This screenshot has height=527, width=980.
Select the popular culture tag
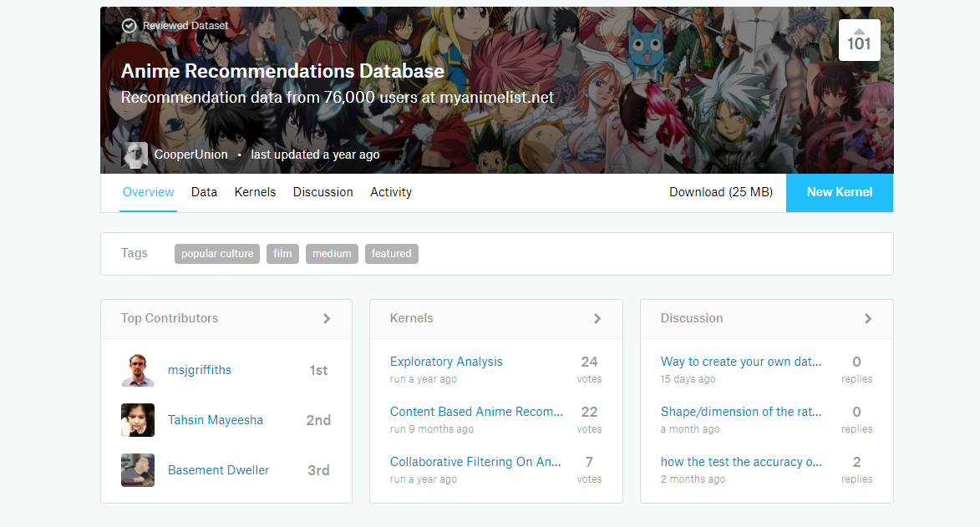tap(217, 254)
